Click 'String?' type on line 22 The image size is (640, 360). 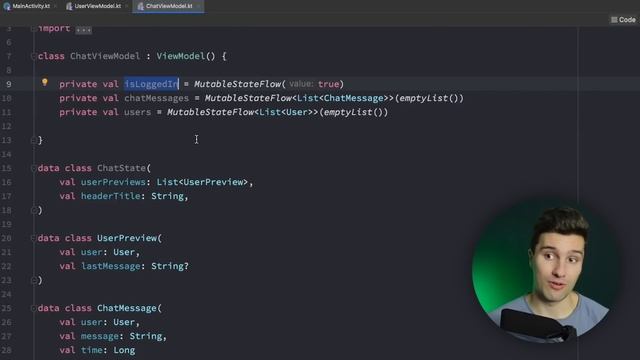point(170,266)
